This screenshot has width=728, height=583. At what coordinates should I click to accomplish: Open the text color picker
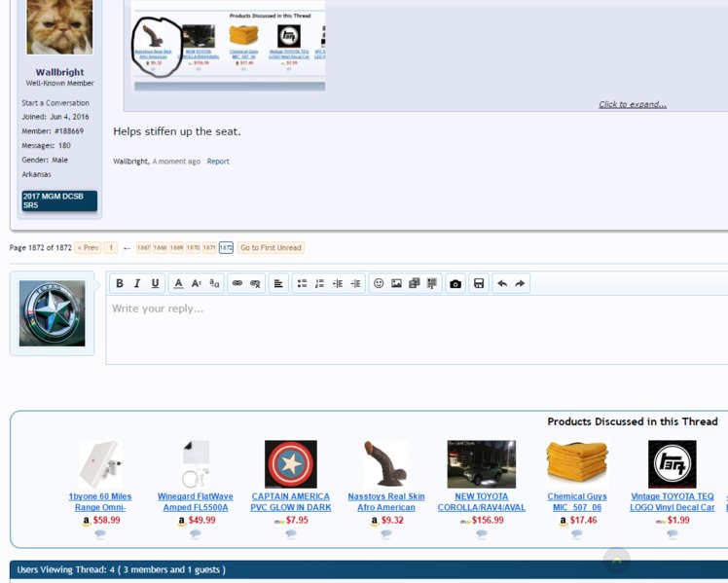[x=178, y=283]
